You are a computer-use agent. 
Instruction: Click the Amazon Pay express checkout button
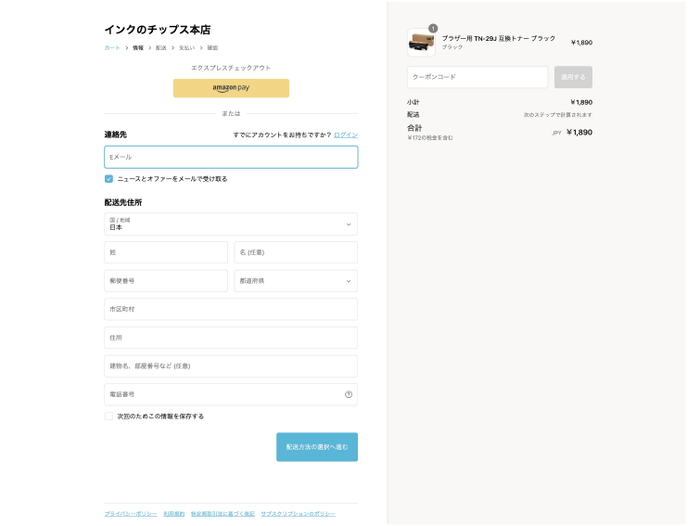coord(230,88)
